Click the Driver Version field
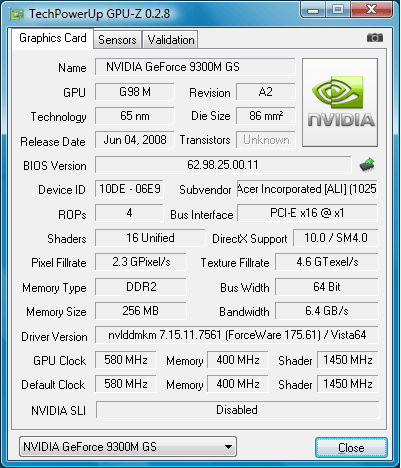Screen dimensions: 401x468 (237, 335)
